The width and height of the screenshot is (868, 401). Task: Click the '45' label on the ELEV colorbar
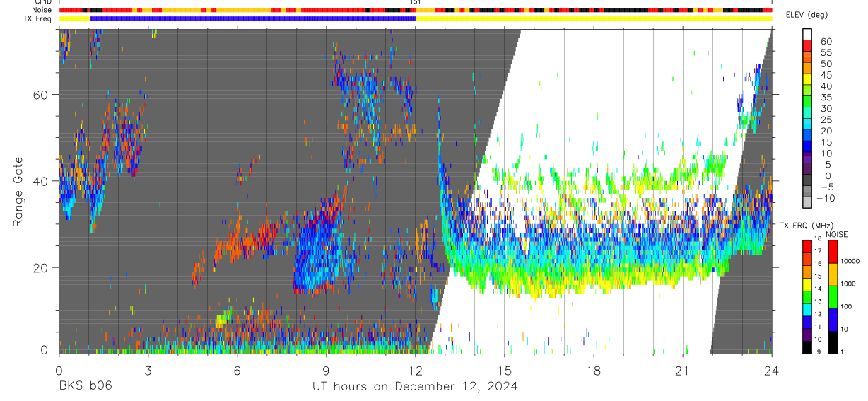tap(826, 76)
